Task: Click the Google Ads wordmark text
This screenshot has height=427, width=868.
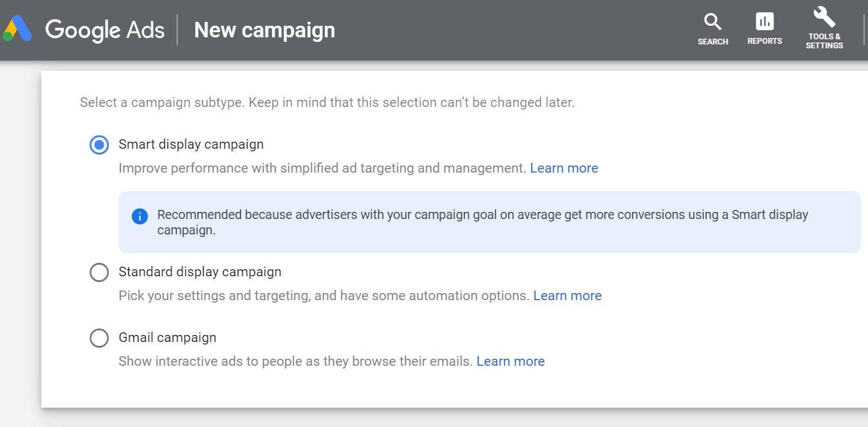Action: (105, 30)
